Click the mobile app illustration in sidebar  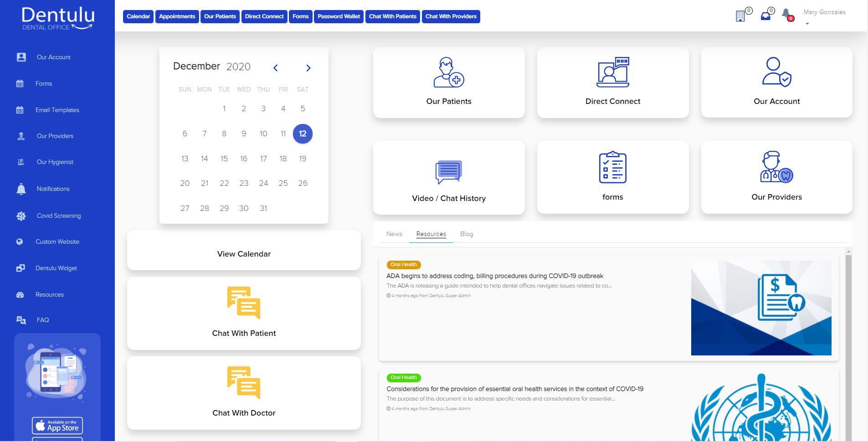click(x=56, y=372)
